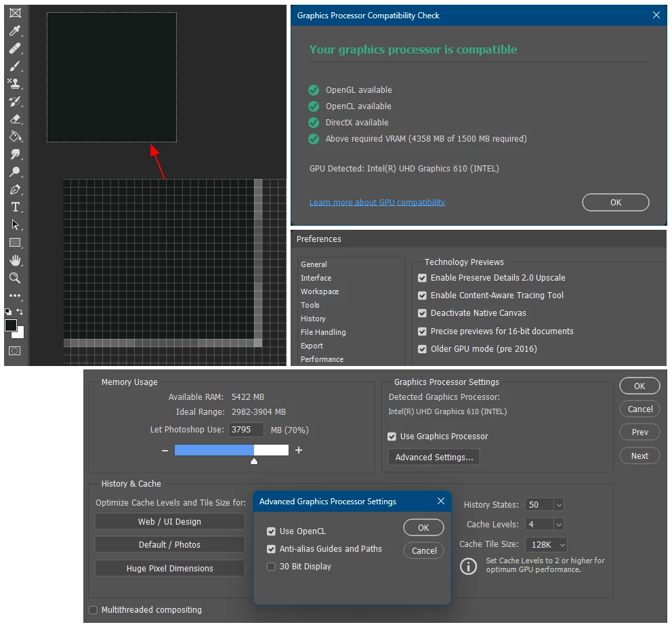Go to Prev preferences page
This screenshot has width=672, height=629.
point(639,432)
